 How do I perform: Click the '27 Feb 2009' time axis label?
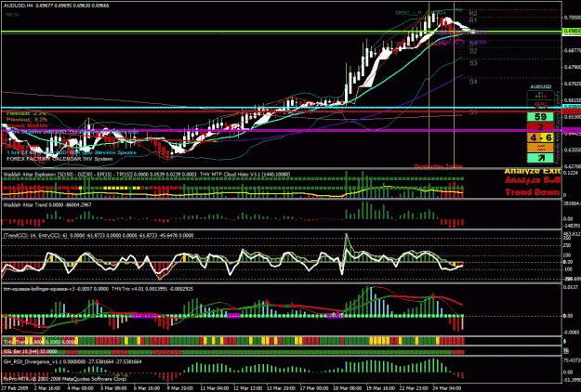tap(13, 388)
